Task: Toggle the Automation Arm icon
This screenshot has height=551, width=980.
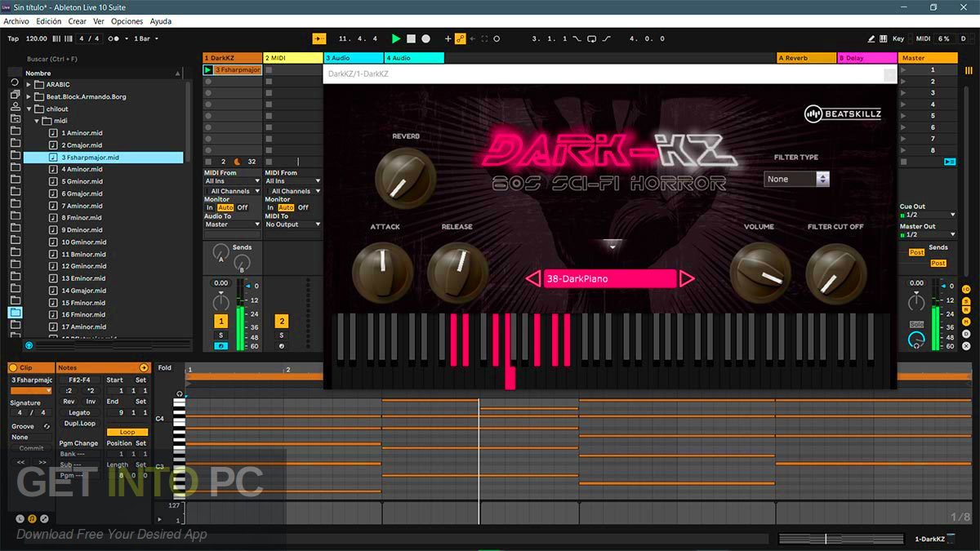Action: [460, 38]
